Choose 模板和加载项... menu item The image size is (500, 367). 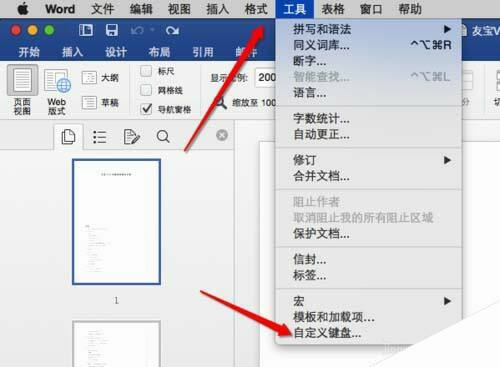click(369, 317)
